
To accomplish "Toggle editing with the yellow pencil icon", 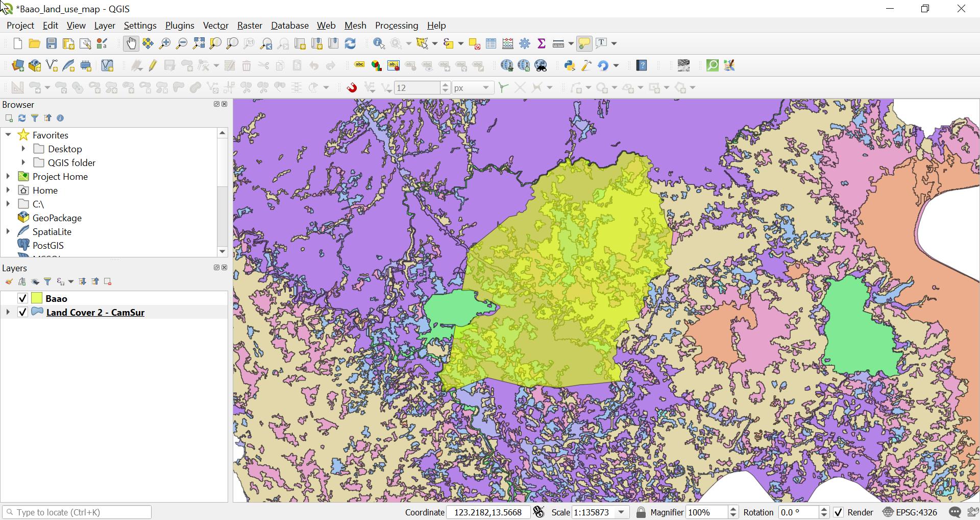I will [x=153, y=65].
